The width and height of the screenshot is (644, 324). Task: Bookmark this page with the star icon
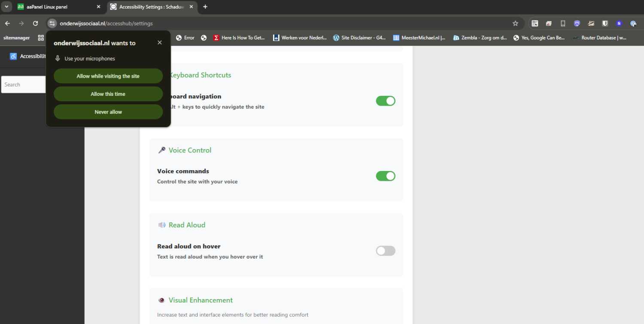tap(515, 24)
